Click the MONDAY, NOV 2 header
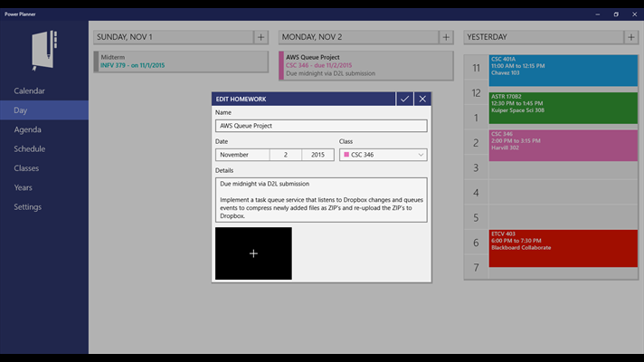 click(x=358, y=37)
